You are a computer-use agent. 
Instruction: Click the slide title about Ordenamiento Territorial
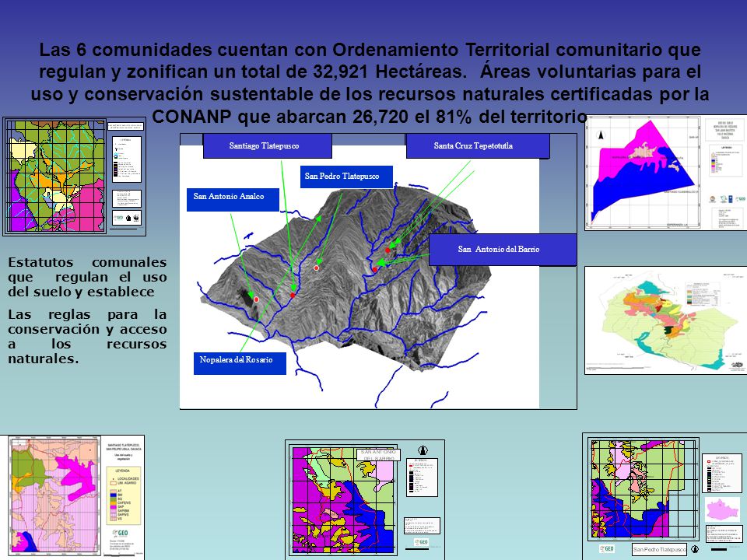tap(370, 83)
